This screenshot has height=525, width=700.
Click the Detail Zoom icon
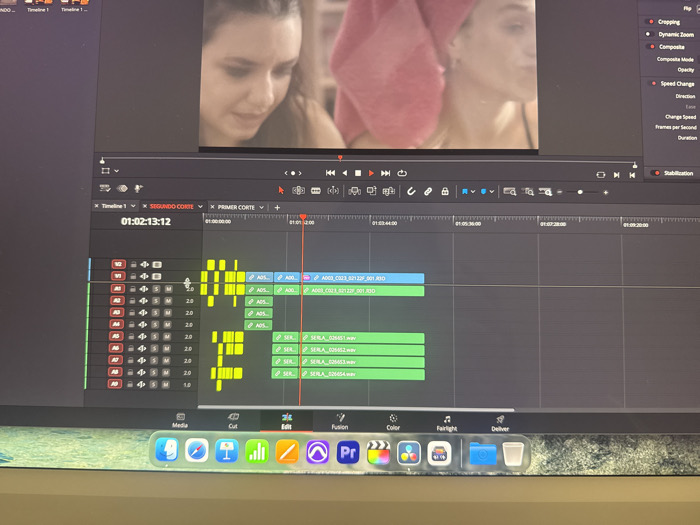point(528,192)
